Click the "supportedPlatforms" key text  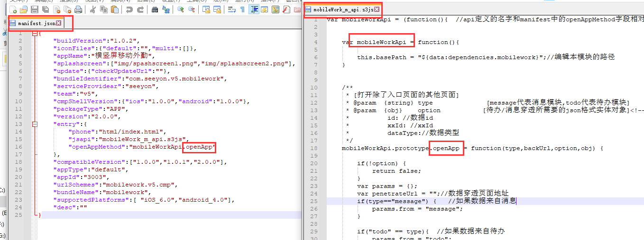[89, 200]
